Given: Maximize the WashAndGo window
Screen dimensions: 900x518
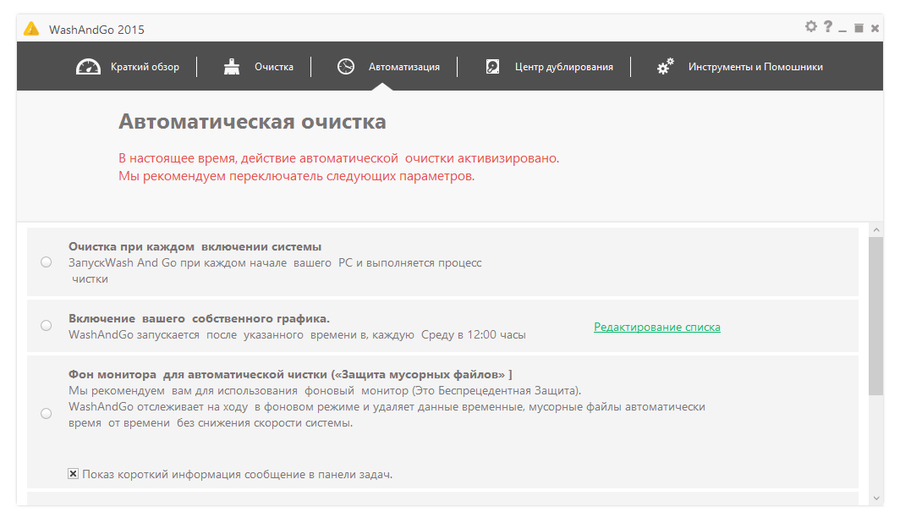Looking at the screenshot, I should 859,28.
